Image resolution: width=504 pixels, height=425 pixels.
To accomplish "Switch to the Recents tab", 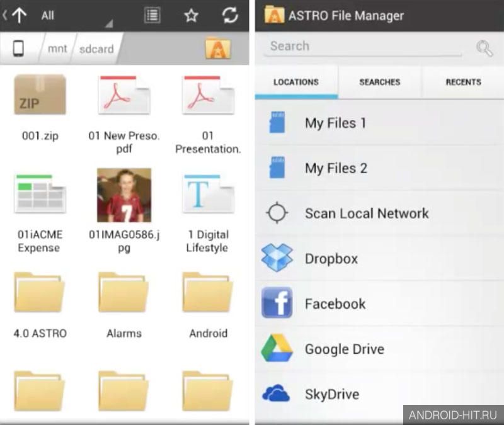I will click(x=463, y=82).
